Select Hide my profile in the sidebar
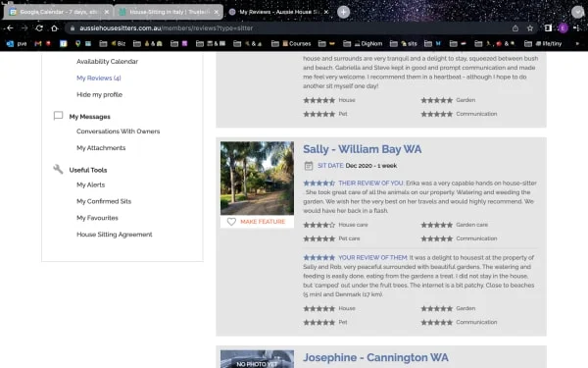The image size is (588, 368). coord(99,94)
